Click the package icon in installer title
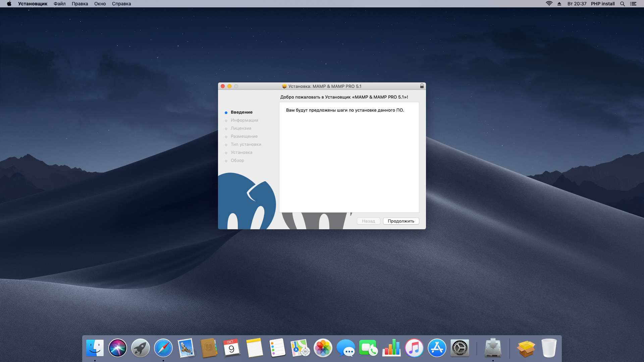Image resolution: width=644 pixels, height=362 pixels. 284,86
